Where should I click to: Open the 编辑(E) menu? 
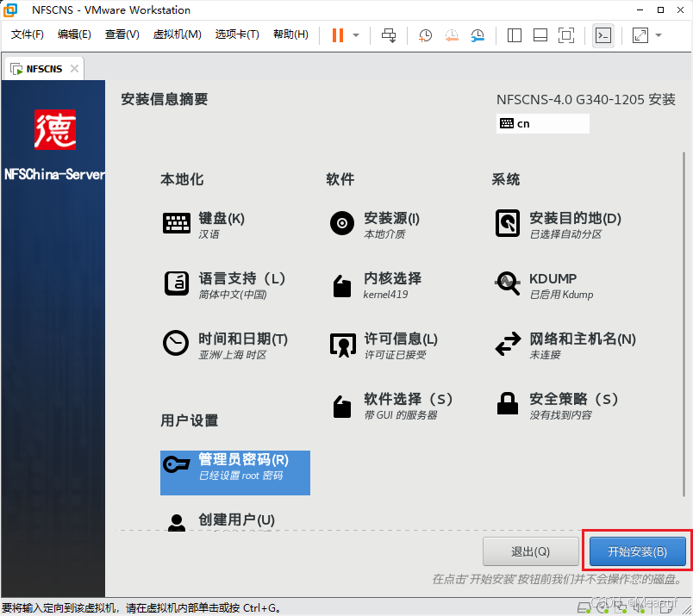74,34
